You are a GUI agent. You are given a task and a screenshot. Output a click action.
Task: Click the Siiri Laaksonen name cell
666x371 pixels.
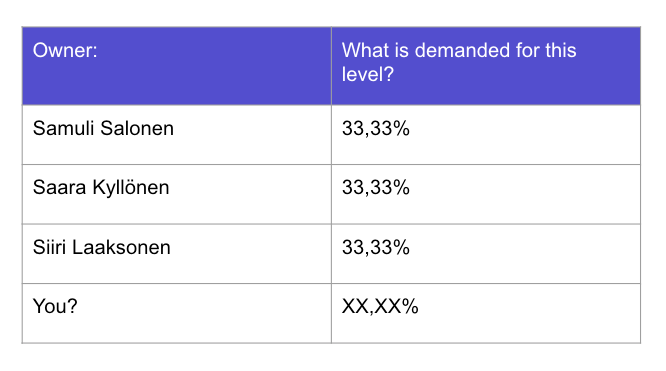pyautogui.click(x=177, y=254)
